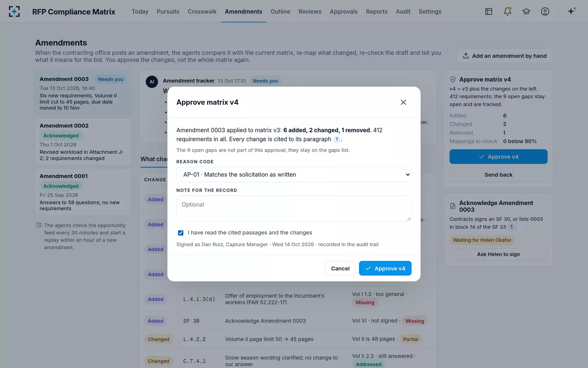The height and width of the screenshot is (368, 588).
Task: Open the Crosswalk tab
Action: 202,11
